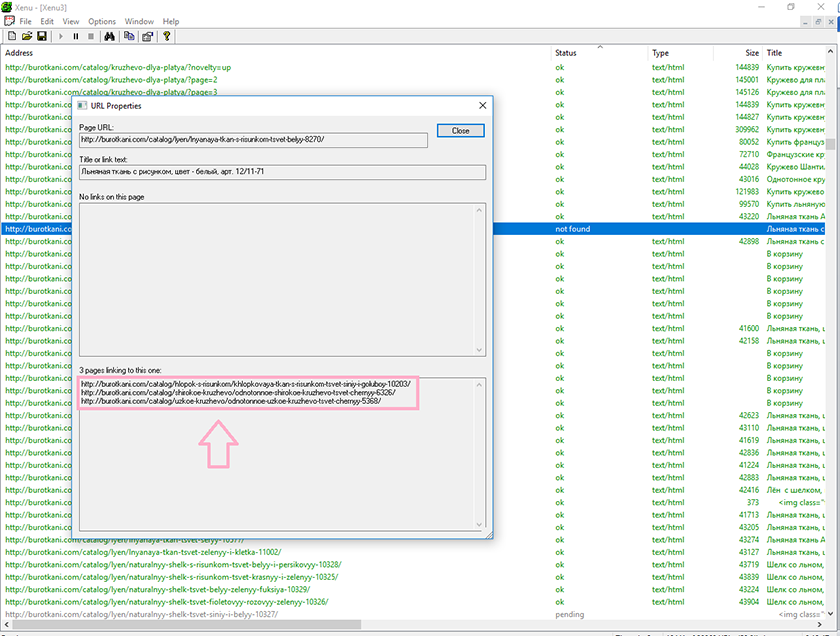Select the uzkoe-kruzhevo linking page URL

231,401
